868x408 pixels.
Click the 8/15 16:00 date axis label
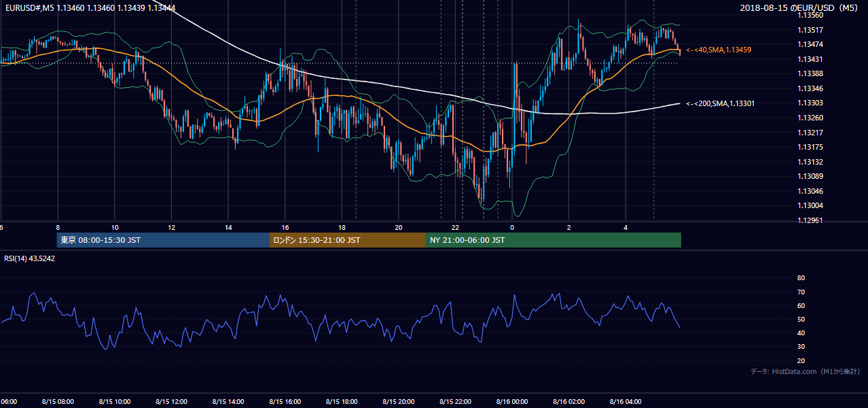pos(285,402)
